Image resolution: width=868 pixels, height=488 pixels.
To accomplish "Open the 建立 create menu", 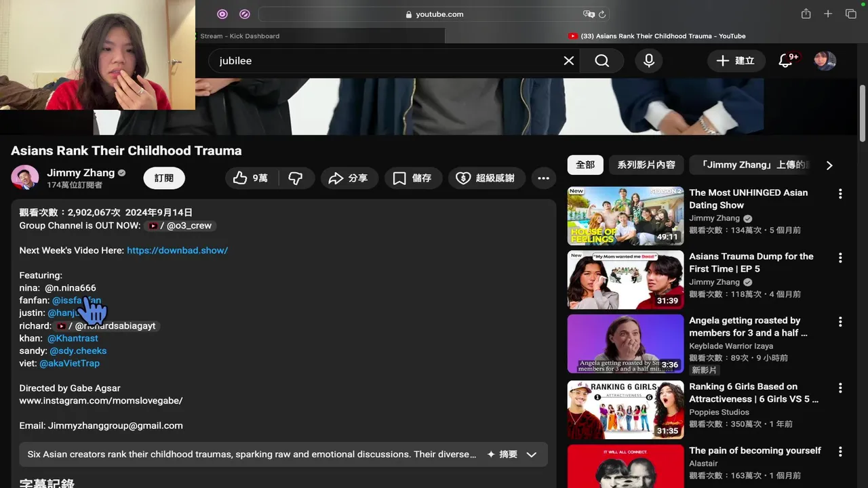I will pyautogui.click(x=736, y=61).
